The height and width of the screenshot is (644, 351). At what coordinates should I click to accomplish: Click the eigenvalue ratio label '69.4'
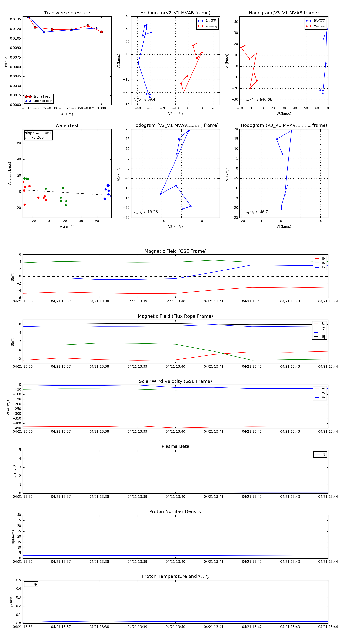click(x=144, y=100)
